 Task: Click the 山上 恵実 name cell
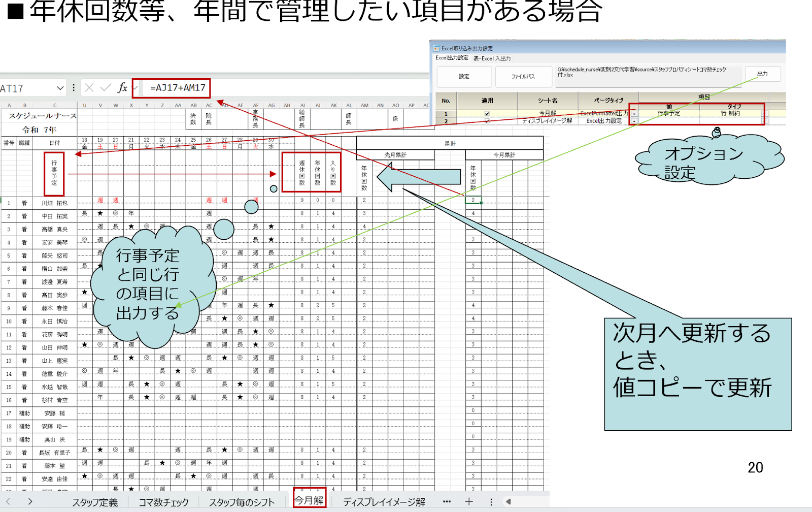(x=55, y=361)
